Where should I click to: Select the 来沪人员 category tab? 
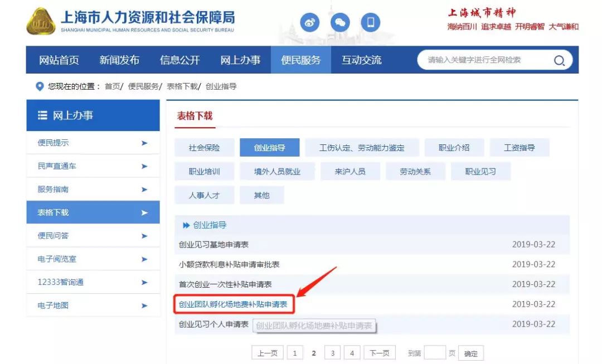pos(350,172)
